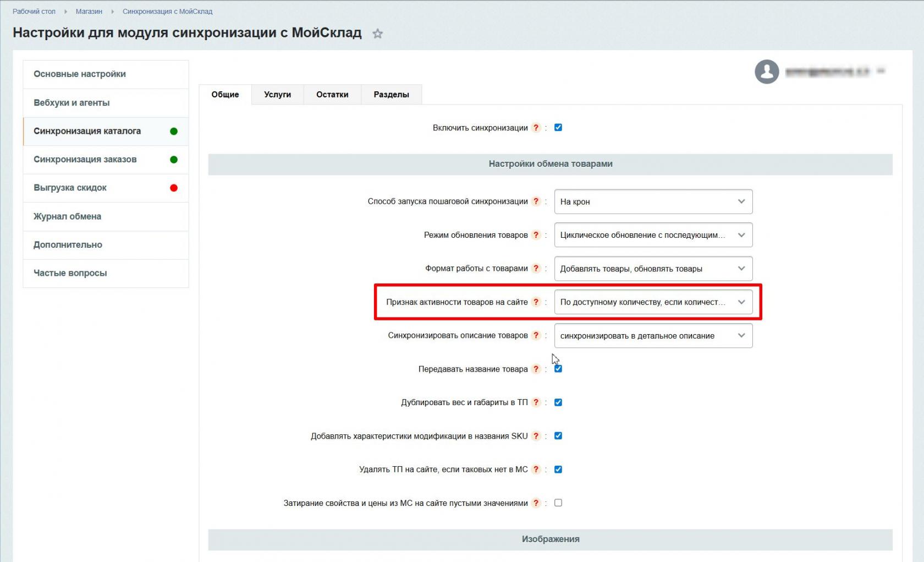924x562 pixels.
Task: Show help for Затирание свойства и цены
Action: 536,503
